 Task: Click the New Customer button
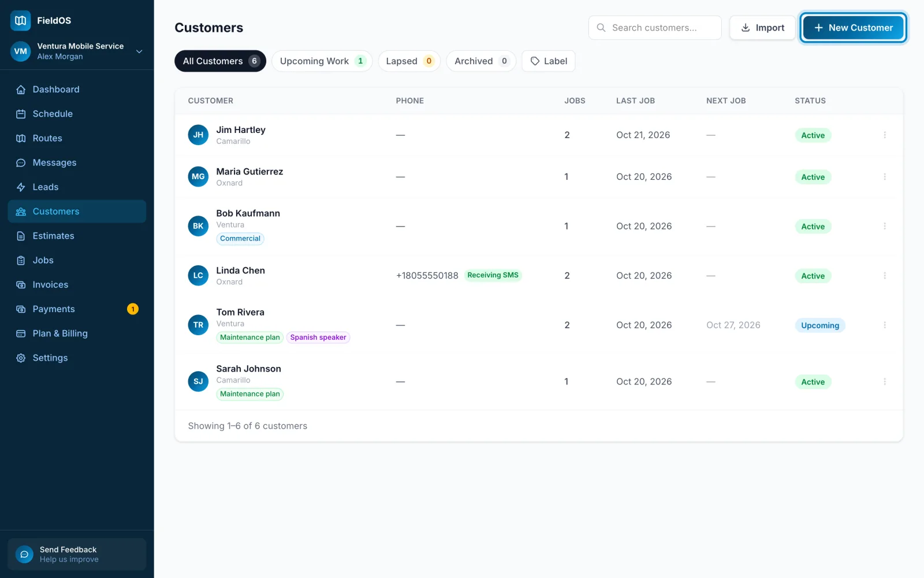pos(854,28)
